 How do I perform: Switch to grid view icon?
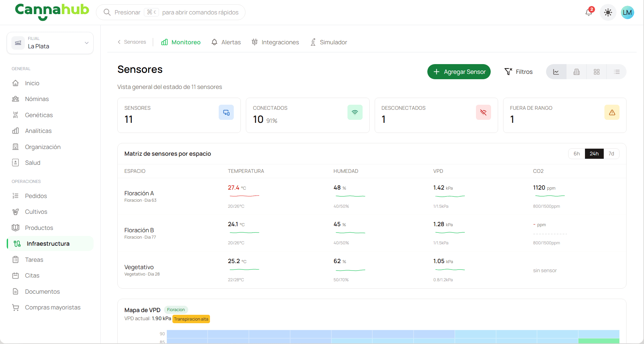coord(596,72)
